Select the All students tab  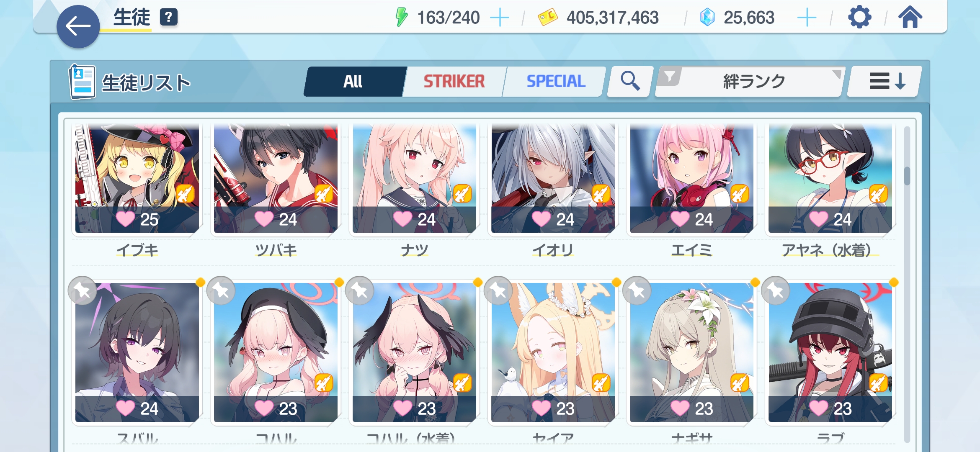coord(353,81)
